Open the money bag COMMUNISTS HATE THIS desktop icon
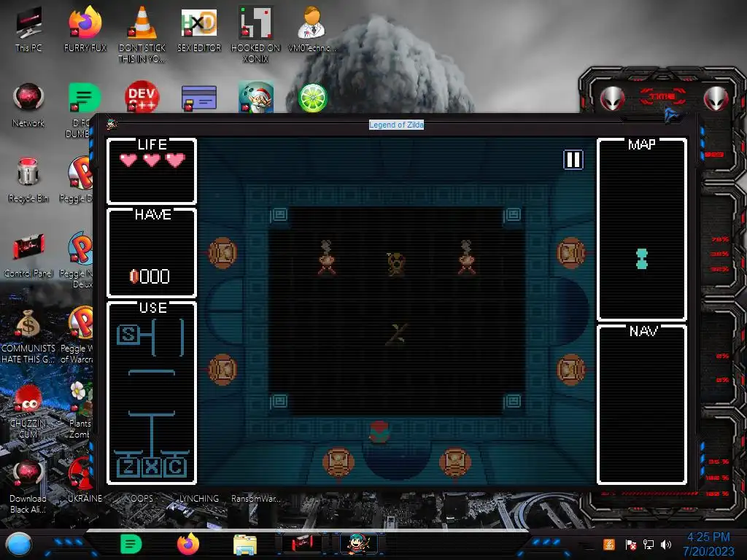Viewport: 747px width, 560px height. click(x=28, y=336)
